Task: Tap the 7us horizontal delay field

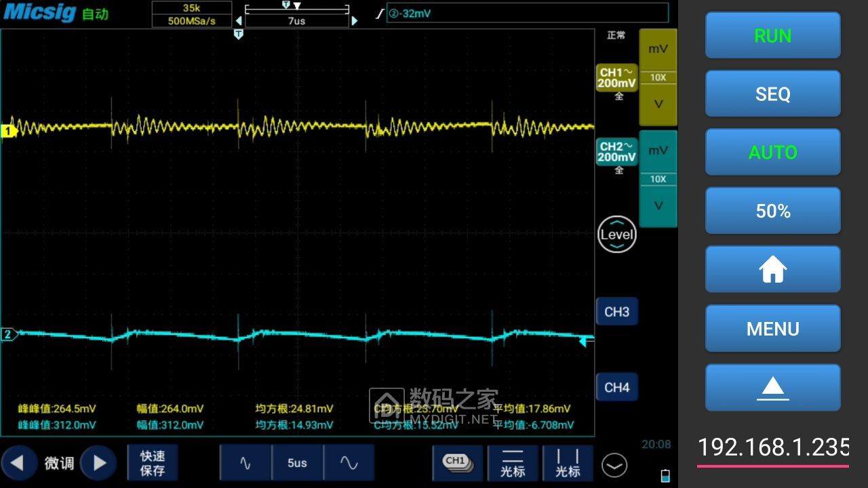Action: point(296,21)
